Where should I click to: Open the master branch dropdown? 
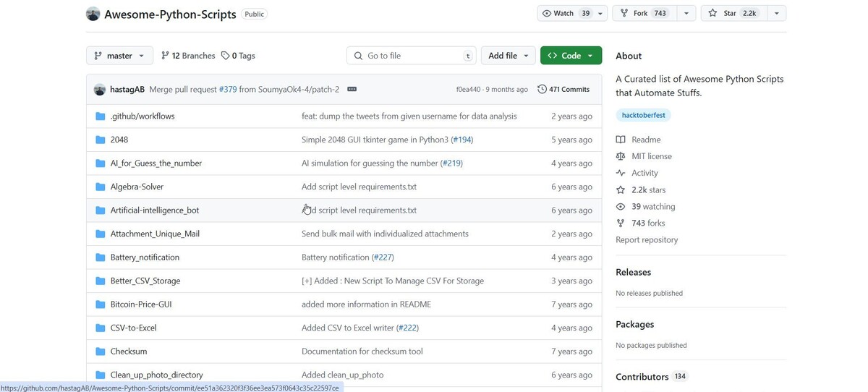[119, 56]
